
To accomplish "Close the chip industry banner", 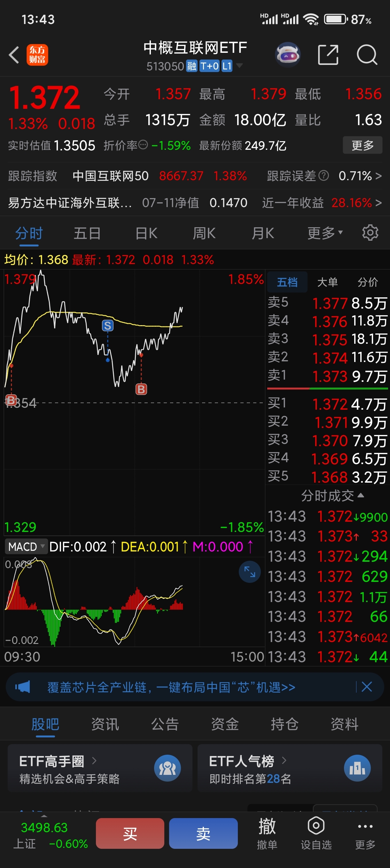I will click(366, 687).
